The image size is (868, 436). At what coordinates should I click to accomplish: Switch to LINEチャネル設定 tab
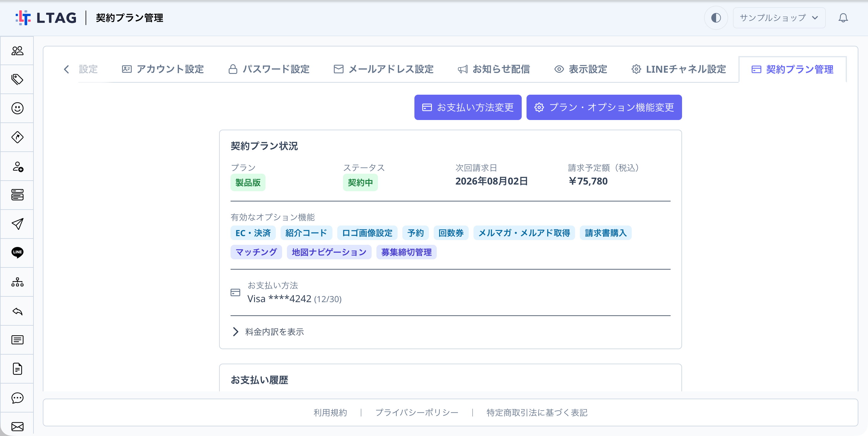(x=679, y=69)
